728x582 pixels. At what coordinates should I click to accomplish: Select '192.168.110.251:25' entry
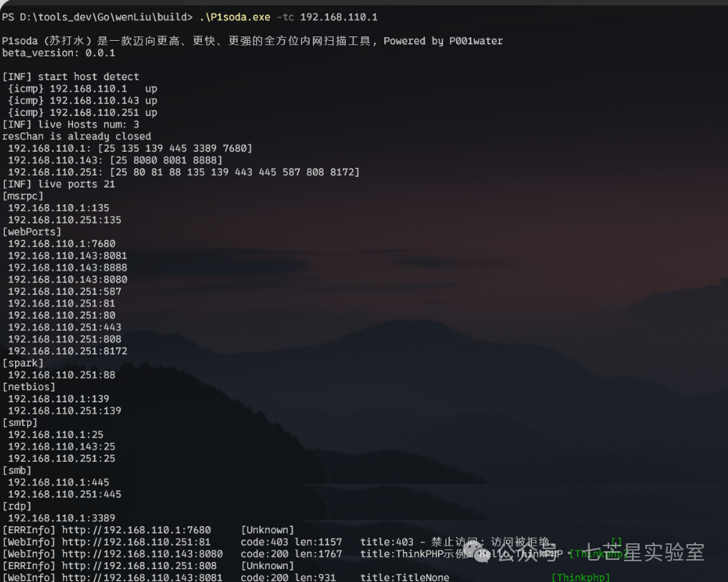(62, 458)
